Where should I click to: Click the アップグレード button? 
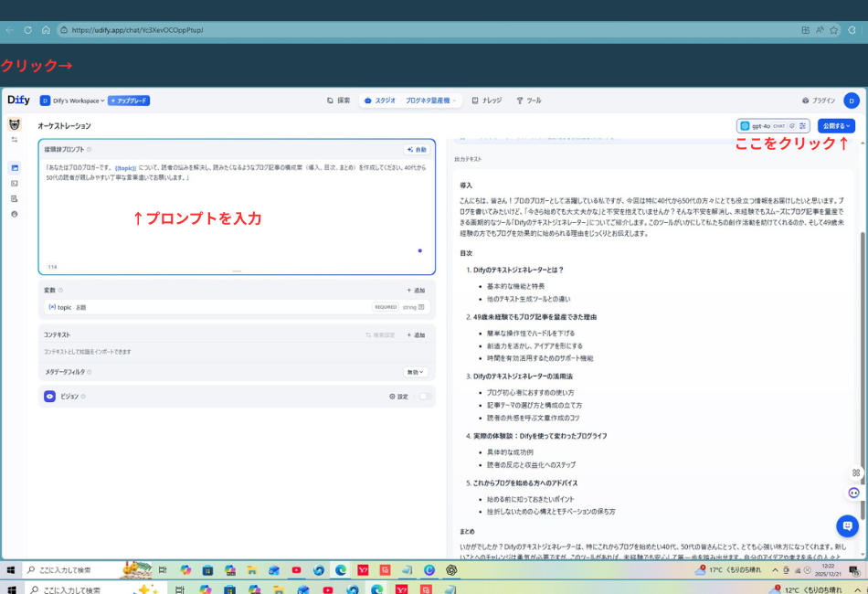pos(130,101)
